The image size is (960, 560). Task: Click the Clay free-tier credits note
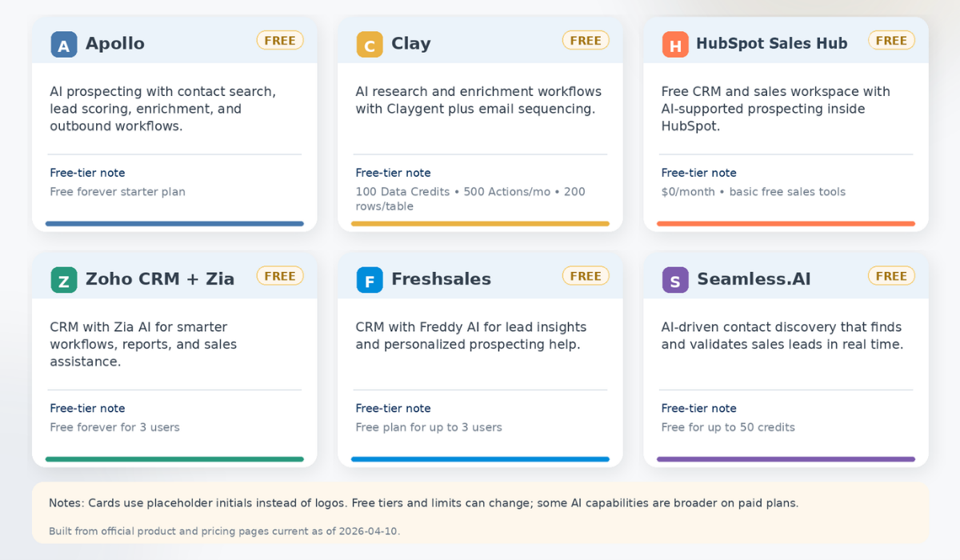pos(470,199)
